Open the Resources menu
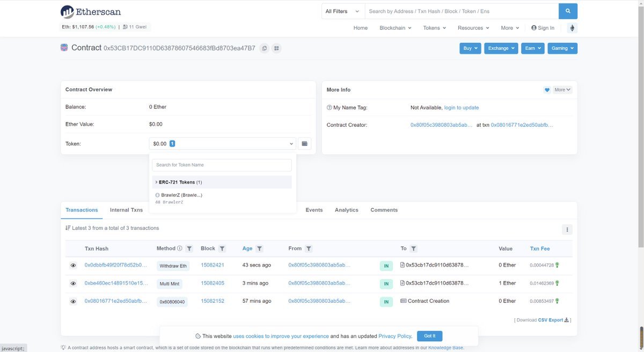 point(473,28)
